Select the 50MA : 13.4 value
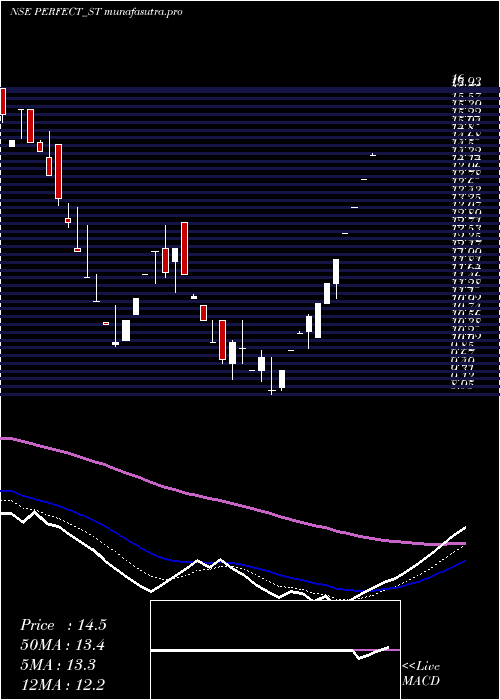 62,645
